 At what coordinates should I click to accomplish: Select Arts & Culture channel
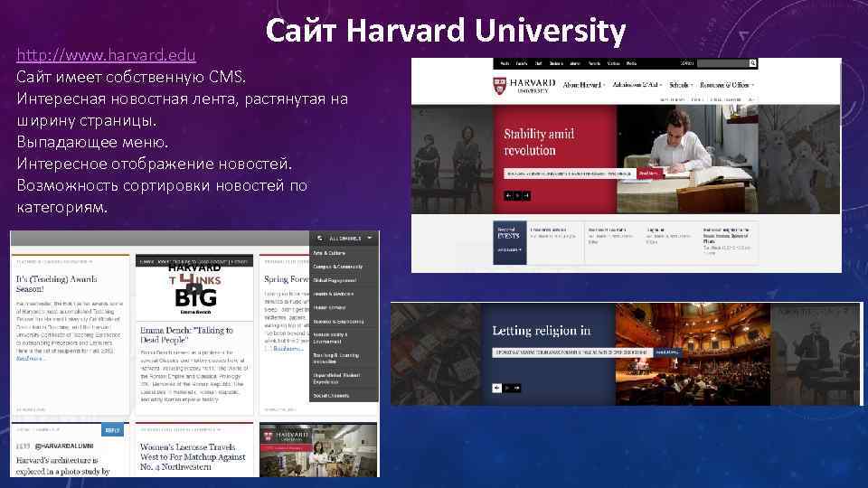tap(329, 253)
